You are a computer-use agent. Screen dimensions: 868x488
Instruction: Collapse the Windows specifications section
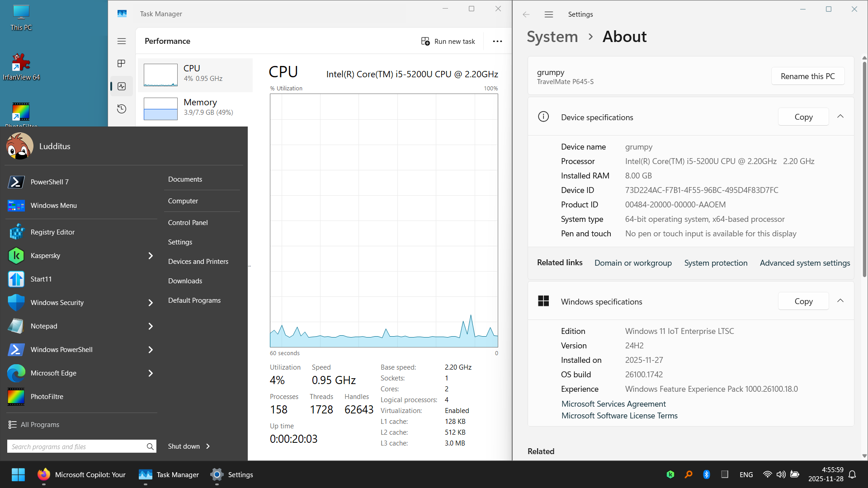click(x=840, y=301)
